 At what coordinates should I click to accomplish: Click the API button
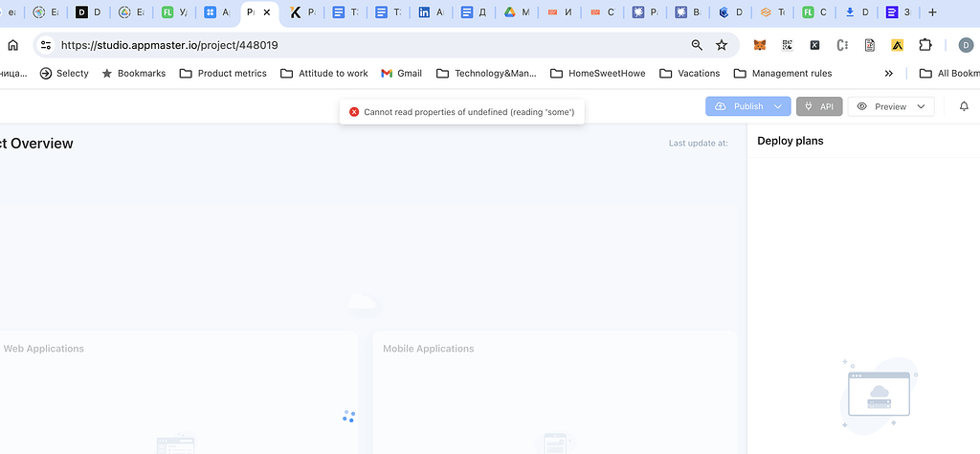click(x=819, y=106)
